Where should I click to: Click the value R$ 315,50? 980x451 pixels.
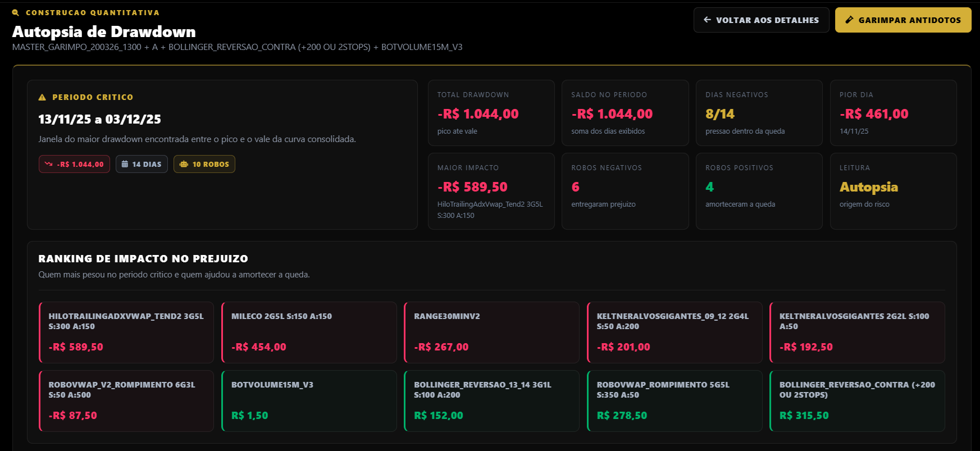point(804,416)
